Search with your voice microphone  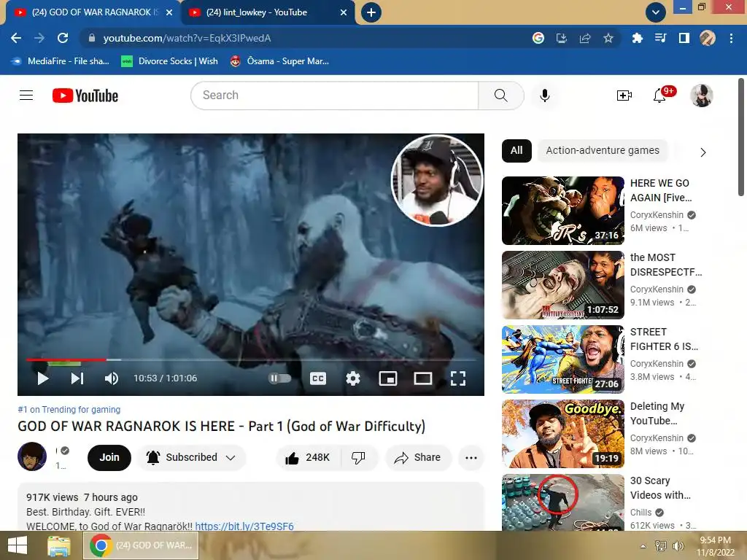pos(544,96)
